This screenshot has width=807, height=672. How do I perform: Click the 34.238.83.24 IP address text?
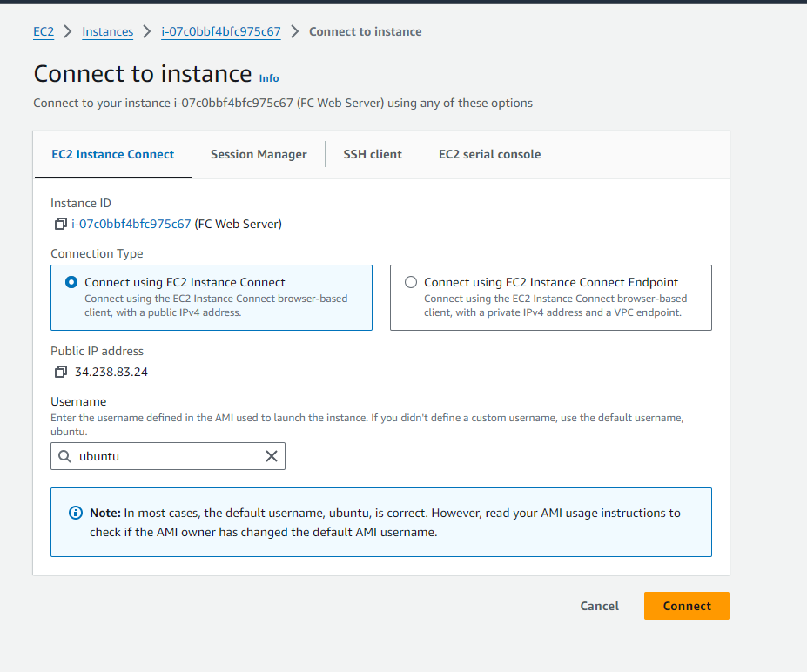[111, 372]
